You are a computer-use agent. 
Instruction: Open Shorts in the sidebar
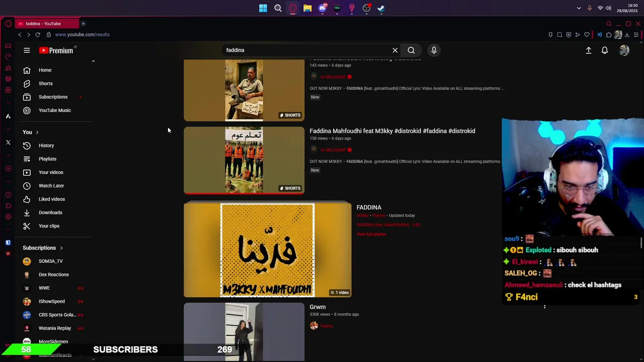[x=55, y=83]
